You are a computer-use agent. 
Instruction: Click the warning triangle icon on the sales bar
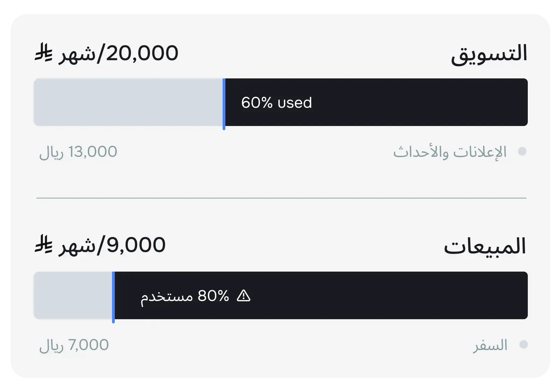coord(244,296)
